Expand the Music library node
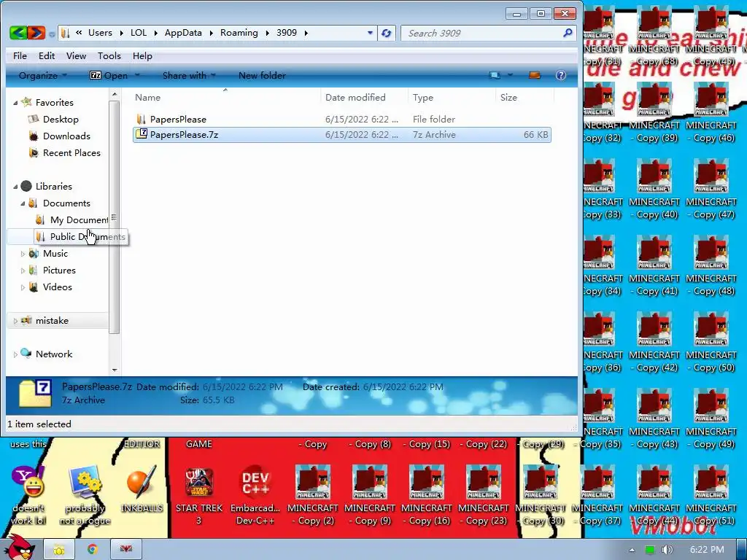747x560 pixels. [x=23, y=254]
